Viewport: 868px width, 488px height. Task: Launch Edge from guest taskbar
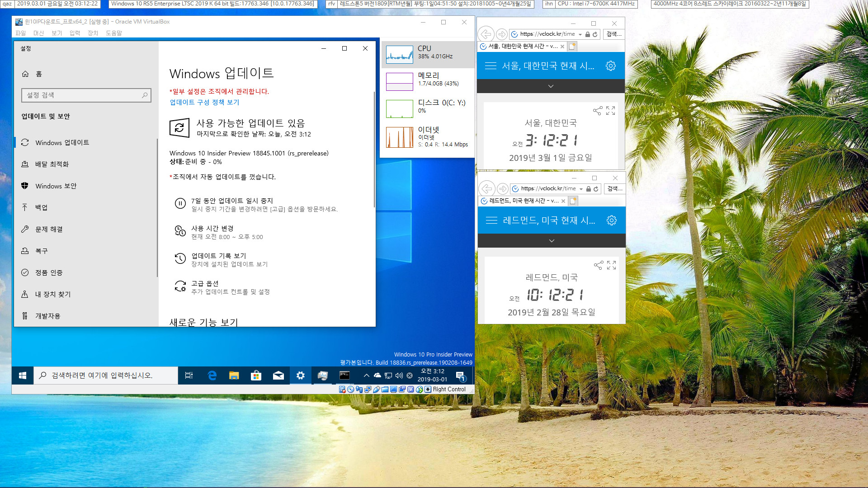coord(212,375)
